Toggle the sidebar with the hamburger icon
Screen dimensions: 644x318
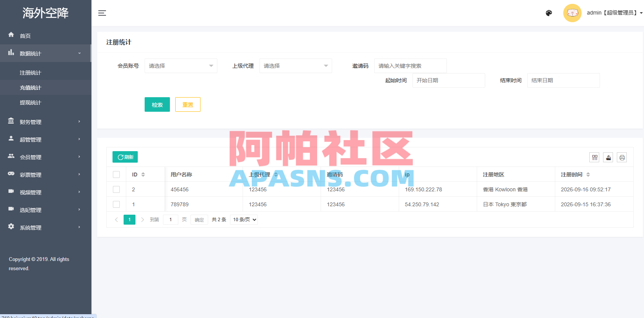(102, 13)
